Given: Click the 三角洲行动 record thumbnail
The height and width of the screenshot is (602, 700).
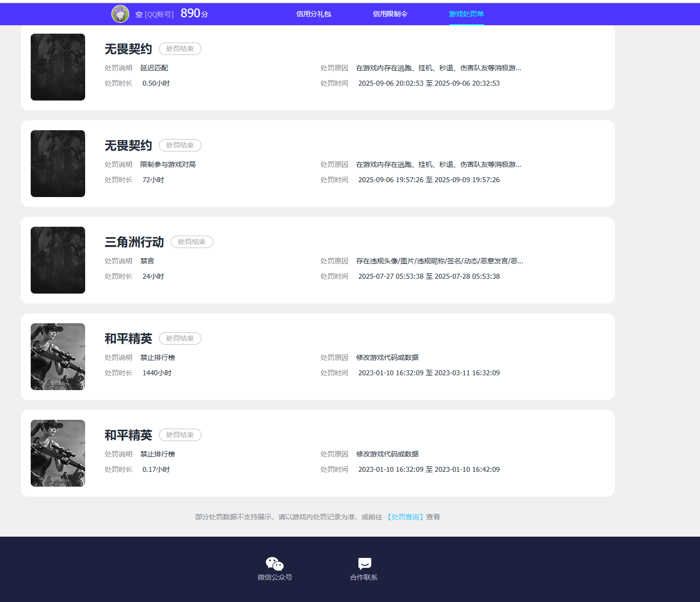Looking at the screenshot, I should (58, 260).
